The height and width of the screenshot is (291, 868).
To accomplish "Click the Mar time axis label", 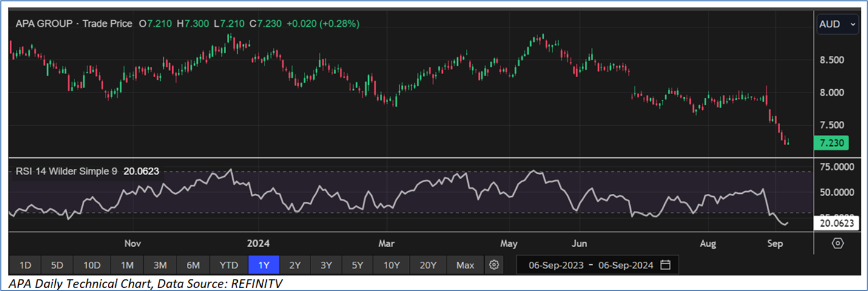I will pos(386,244).
